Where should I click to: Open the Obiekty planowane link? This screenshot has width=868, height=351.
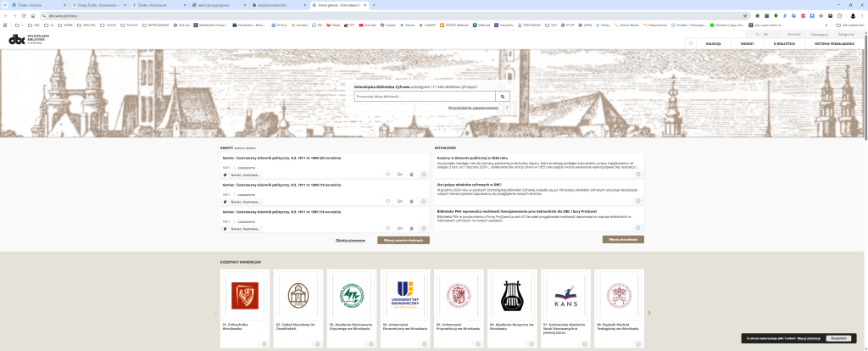350,240
